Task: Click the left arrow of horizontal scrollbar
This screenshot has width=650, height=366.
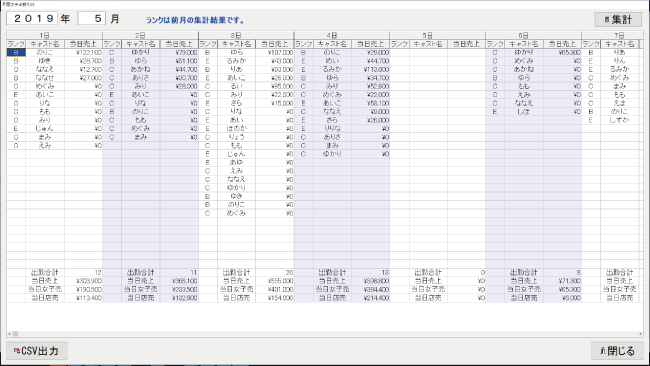Action: tap(9, 334)
